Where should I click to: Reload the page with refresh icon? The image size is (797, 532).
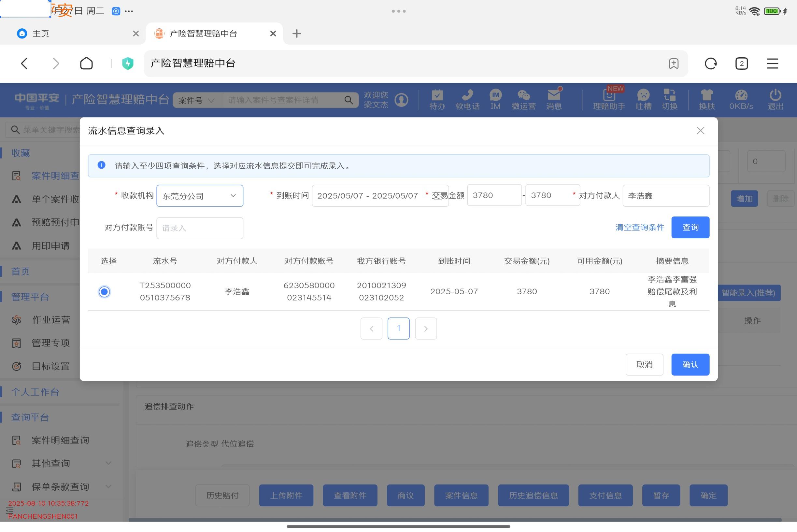(710, 63)
